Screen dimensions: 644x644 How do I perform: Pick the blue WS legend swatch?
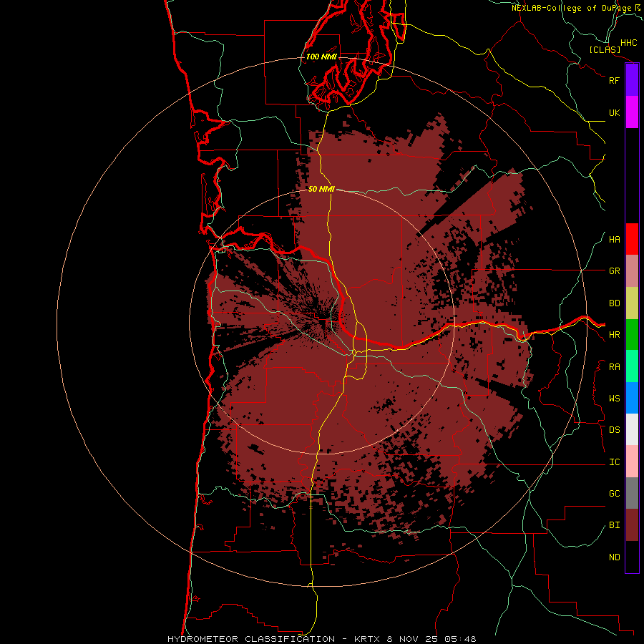pyautogui.click(x=632, y=398)
